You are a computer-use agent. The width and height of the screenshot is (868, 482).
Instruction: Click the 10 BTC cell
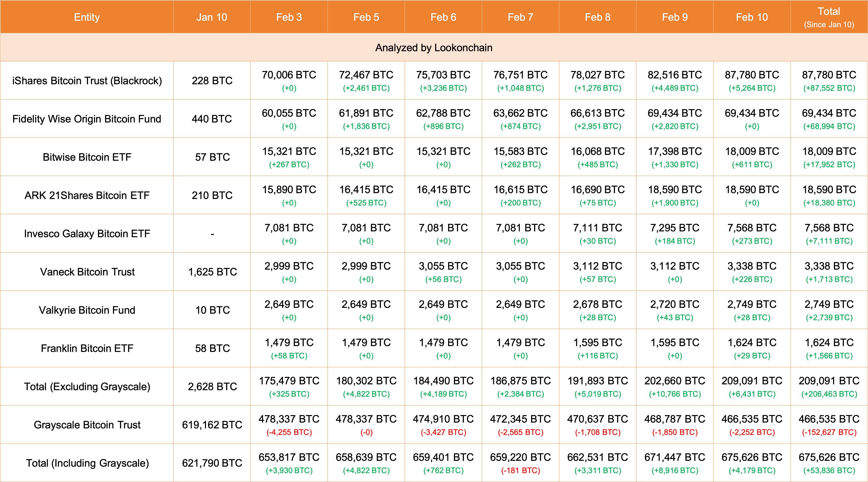tap(212, 310)
